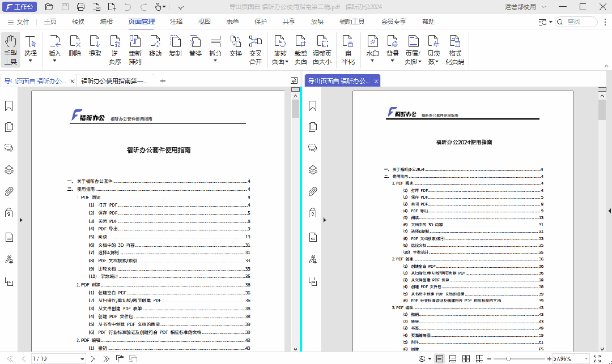The image size is (612, 364).
Task: Click the Extract pages (提取) icon
Action: click(95, 45)
